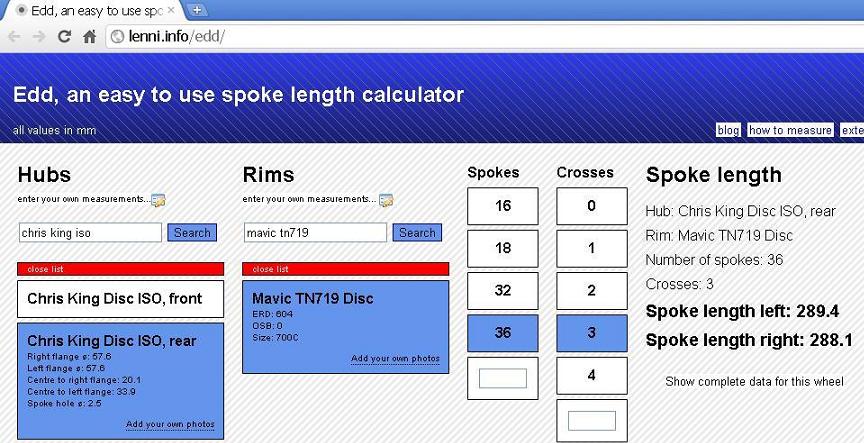Reload the page with the refresh icon

pos(64,37)
